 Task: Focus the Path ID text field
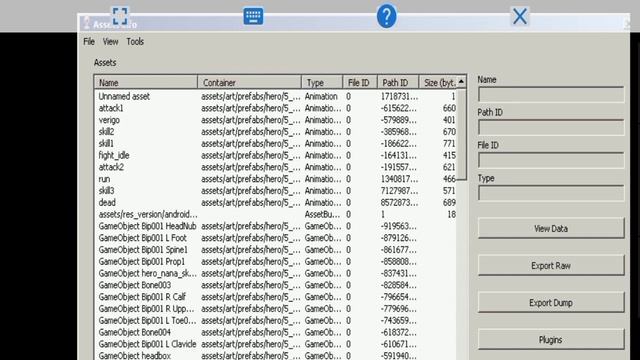point(551,127)
